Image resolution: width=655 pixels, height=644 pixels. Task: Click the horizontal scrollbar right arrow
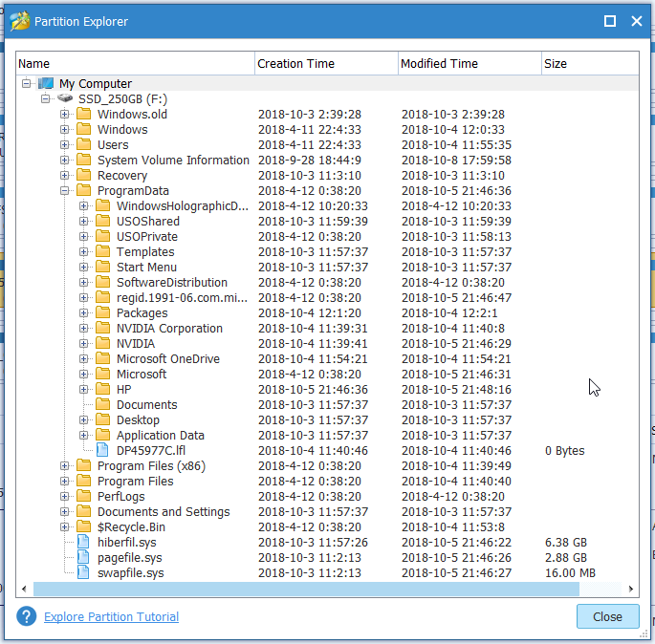click(631, 589)
